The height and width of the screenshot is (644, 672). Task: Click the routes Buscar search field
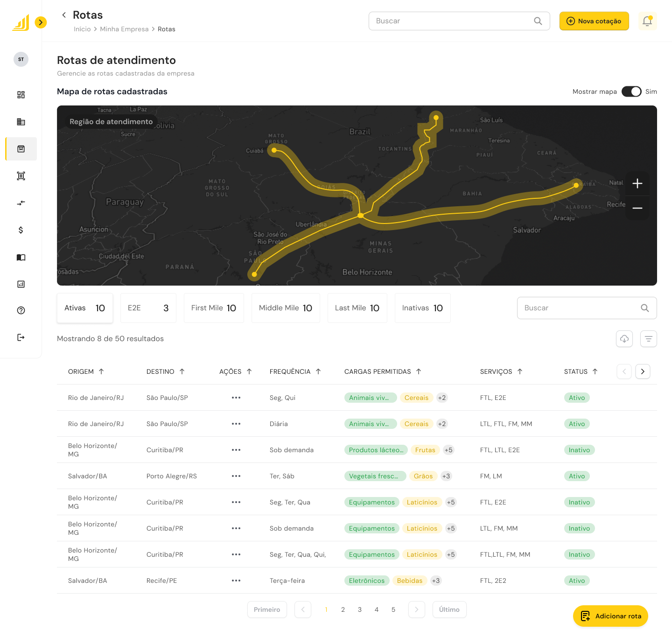tap(581, 308)
